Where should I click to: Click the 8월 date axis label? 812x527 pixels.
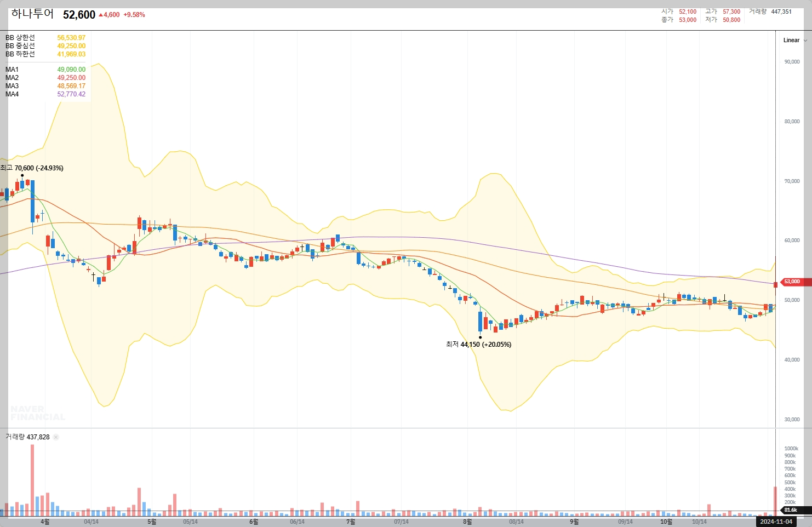click(x=467, y=522)
